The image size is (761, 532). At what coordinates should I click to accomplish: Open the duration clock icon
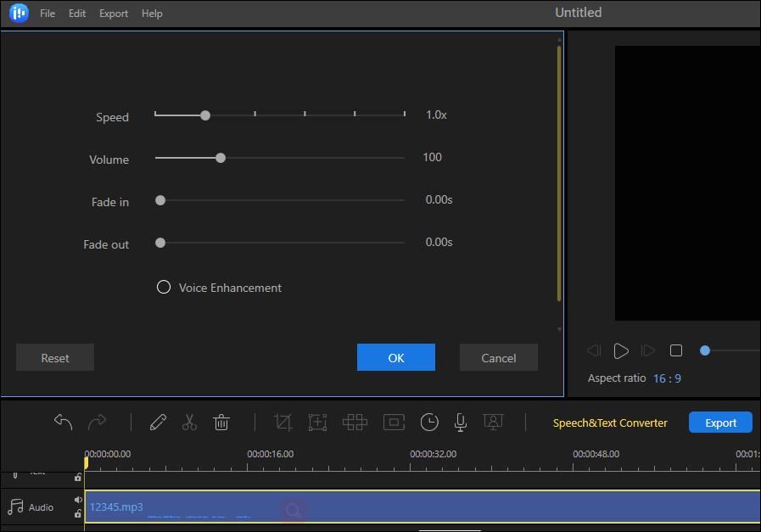coord(430,422)
